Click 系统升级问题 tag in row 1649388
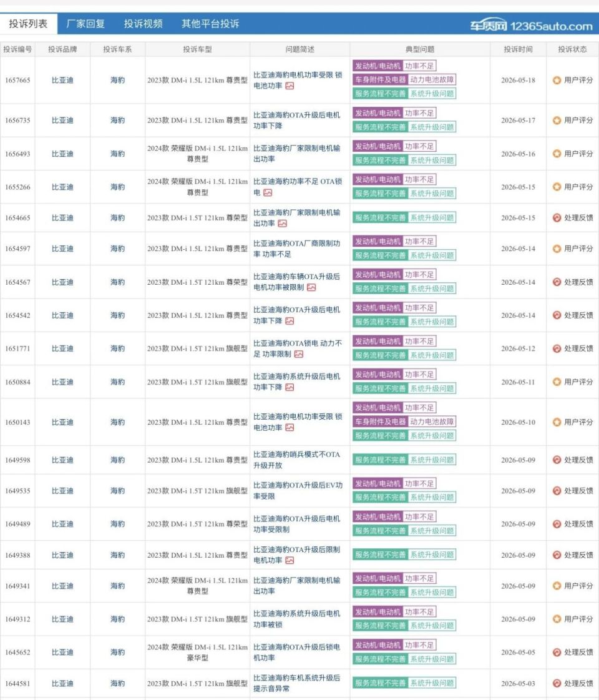 click(x=432, y=555)
